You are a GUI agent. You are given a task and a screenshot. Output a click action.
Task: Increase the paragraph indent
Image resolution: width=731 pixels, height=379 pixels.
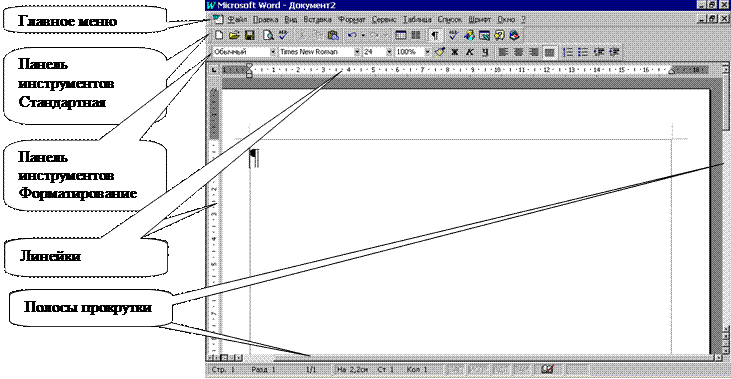point(614,52)
